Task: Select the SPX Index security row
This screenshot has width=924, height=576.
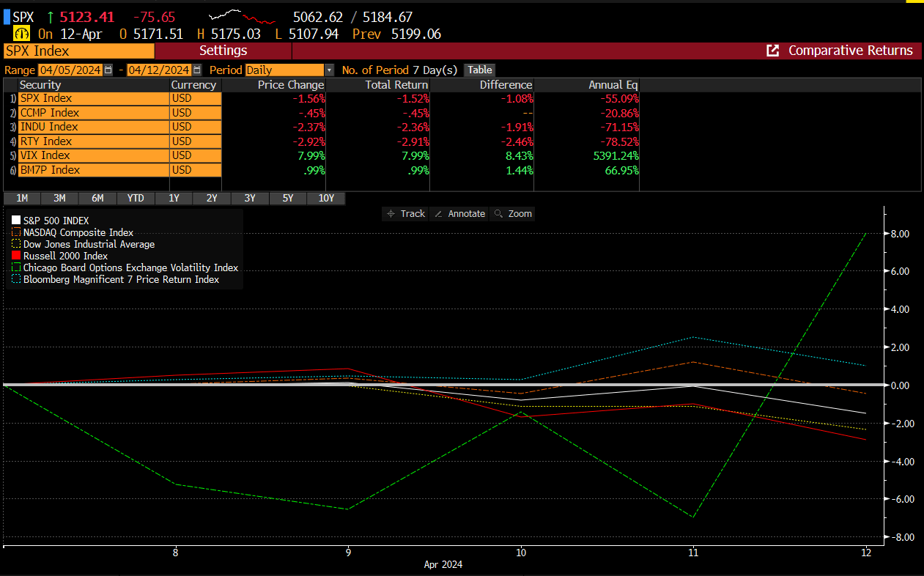Action: [93, 98]
